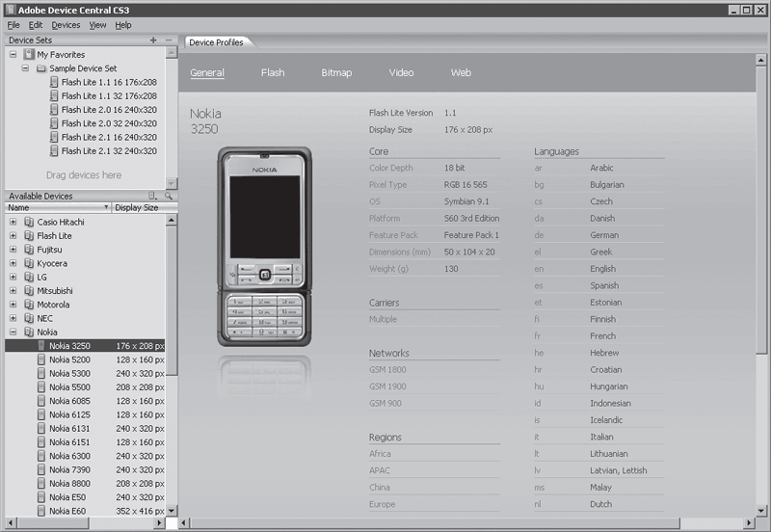This screenshot has height=532, width=771.
Task: Select Nokia 8800 in the device list
Action: pos(85,483)
